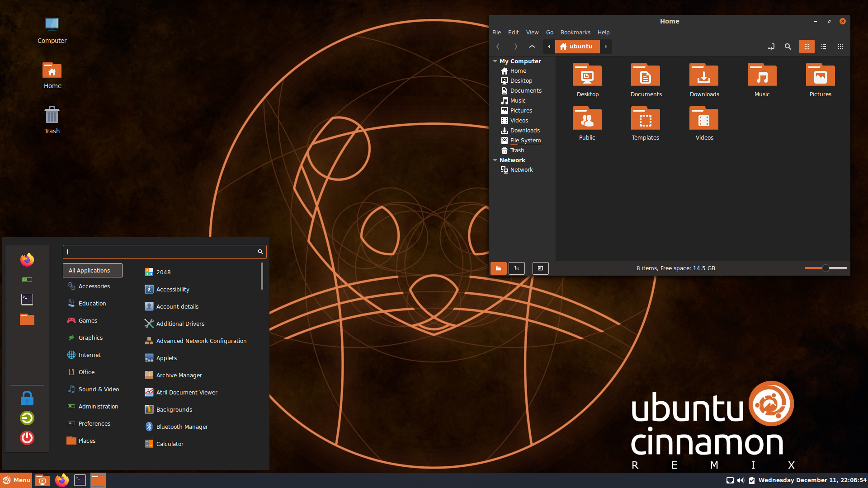868x488 pixels.
Task: Open Firefox from menu favorites
Action: pyautogui.click(x=27, y=260)
